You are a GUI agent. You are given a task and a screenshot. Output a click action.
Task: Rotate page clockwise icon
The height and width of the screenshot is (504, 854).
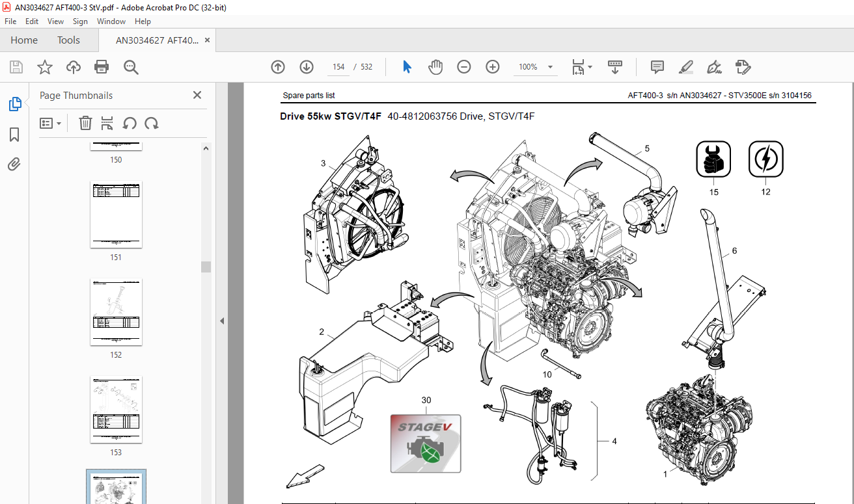[152, 123]
